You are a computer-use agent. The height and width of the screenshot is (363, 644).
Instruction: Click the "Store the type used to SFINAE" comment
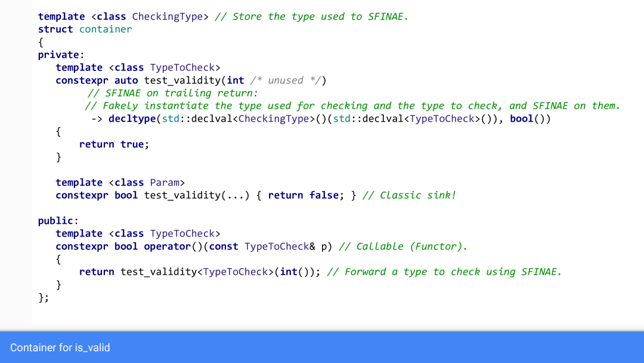311,17
